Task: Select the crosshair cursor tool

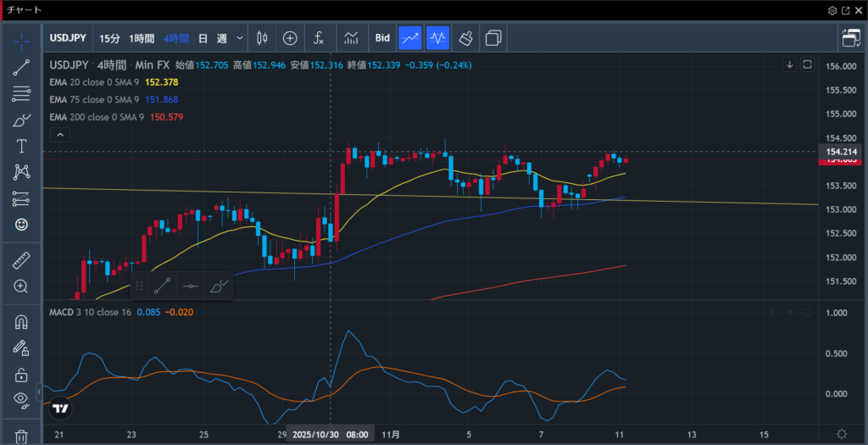Action: tap(21, 41)
